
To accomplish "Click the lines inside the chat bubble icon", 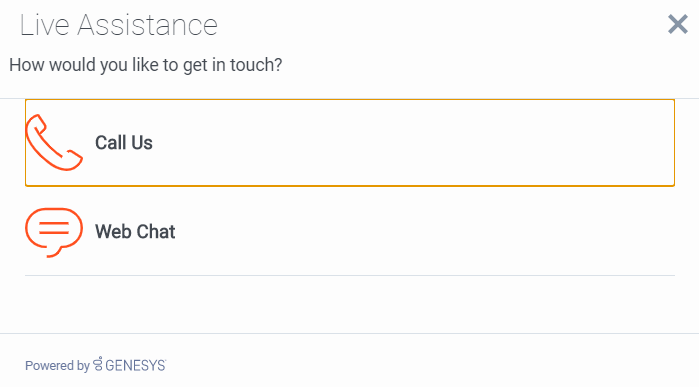I will tap(54, 227).
